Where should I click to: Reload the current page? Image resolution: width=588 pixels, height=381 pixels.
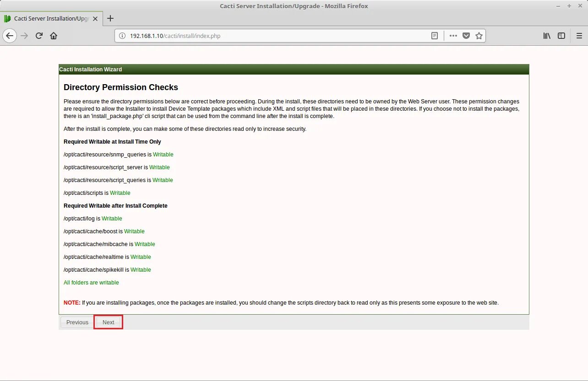39,36
